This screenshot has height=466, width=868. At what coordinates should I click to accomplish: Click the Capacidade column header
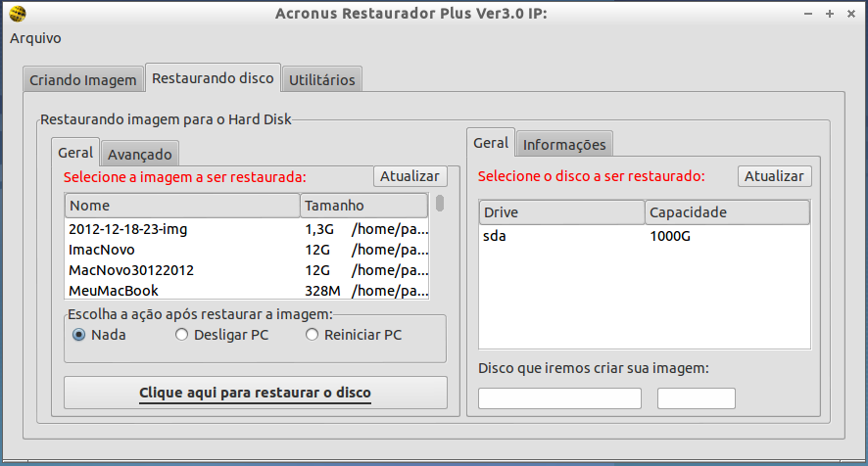pos(727,212)
